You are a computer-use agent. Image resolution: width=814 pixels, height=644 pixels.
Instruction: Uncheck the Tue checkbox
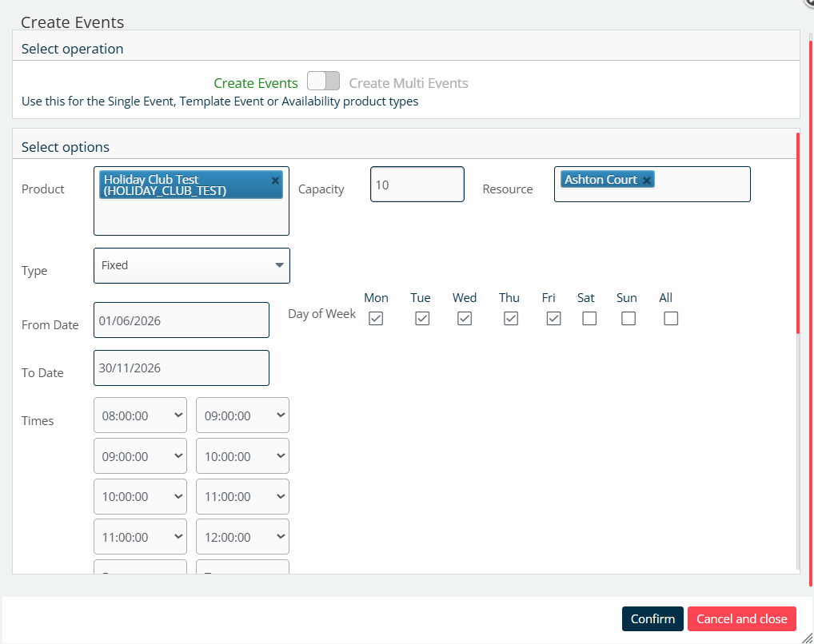pyautogui.click(x=422, y=318)
